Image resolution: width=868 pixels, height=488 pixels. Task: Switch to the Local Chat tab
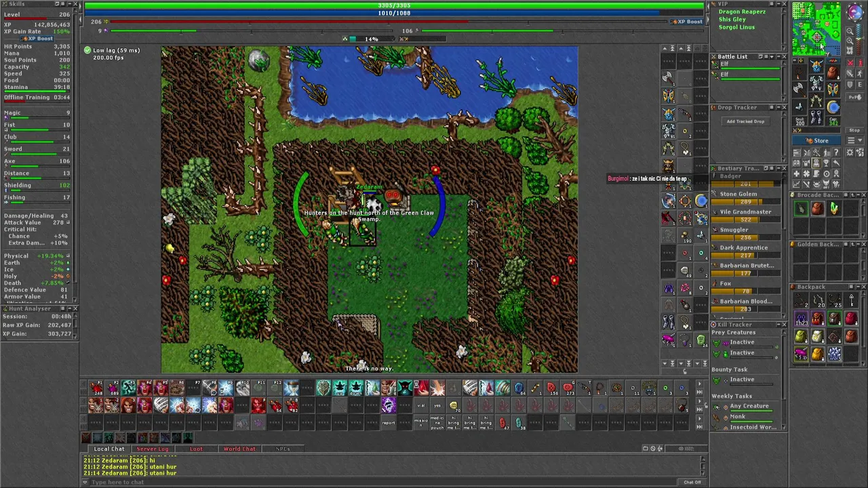coord(109,449)
